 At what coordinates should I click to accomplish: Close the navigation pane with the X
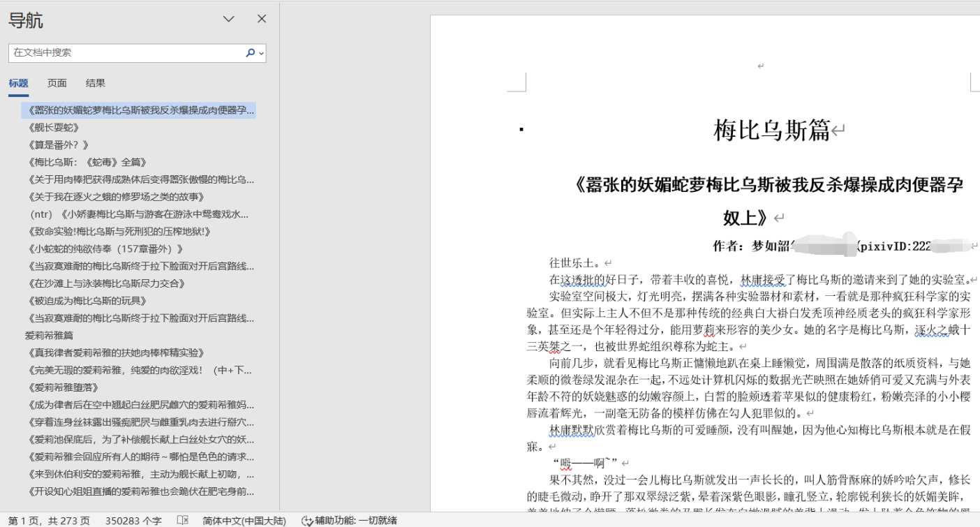[261, 19]
